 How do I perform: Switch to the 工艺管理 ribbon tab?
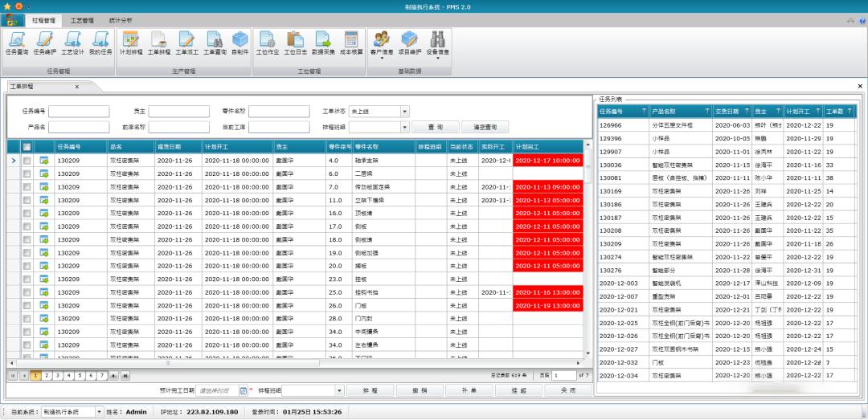click(x=81, y=19)
